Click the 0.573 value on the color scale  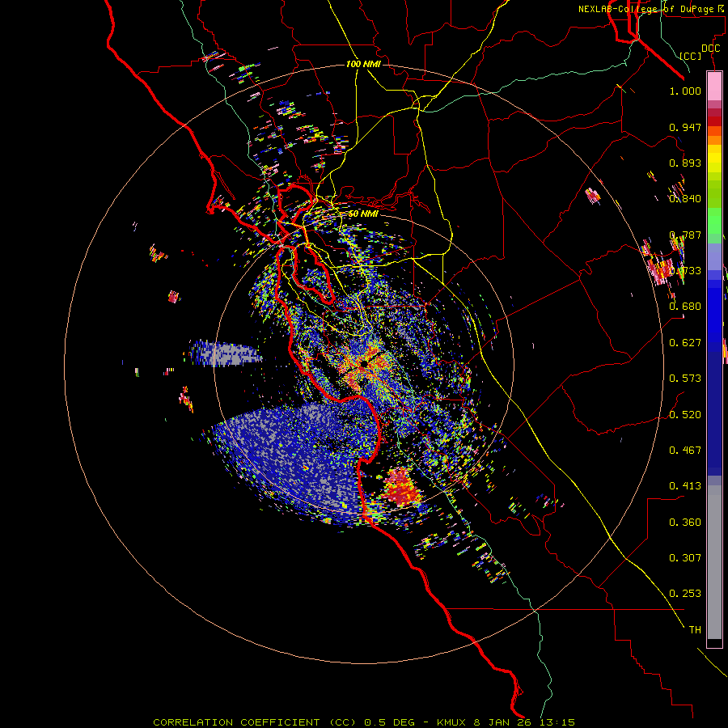point(685,379)
